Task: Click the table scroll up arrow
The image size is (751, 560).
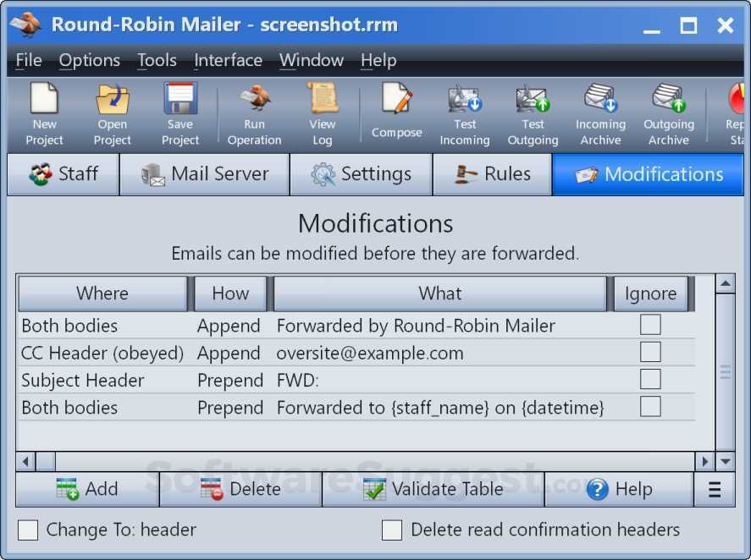Action: (x=725, y=284)
